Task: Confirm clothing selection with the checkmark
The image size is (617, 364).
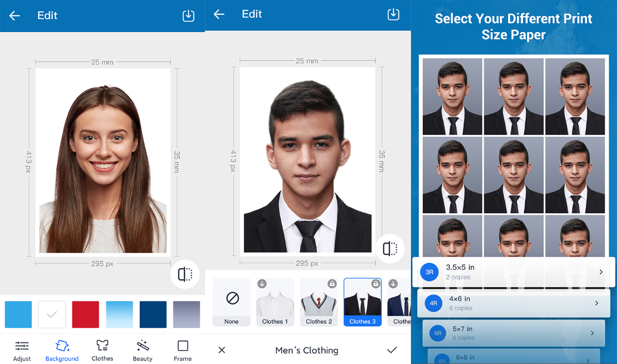Action: point(392,350)
